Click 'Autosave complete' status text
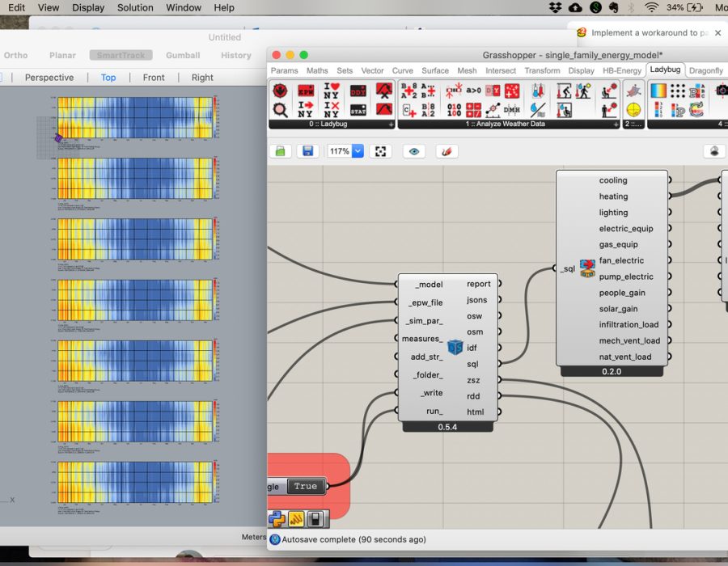The width and height of the screenshot is (728, 566). coord(353,539)
